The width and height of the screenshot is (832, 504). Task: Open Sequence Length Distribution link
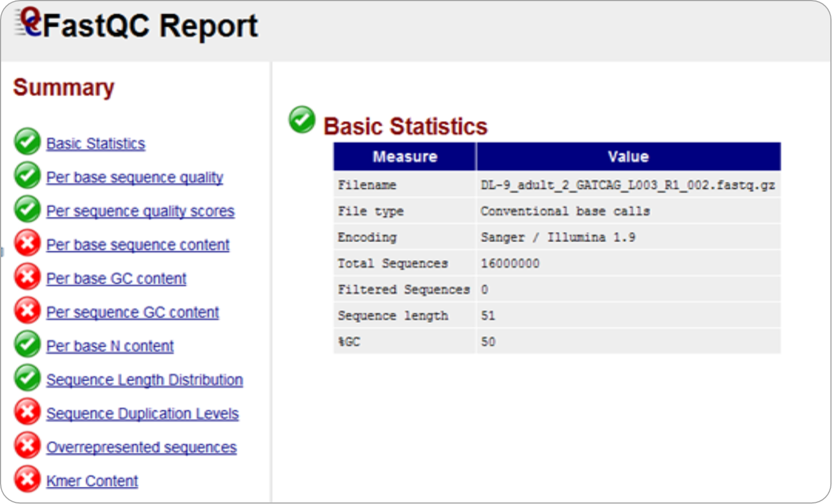(145, 380)
